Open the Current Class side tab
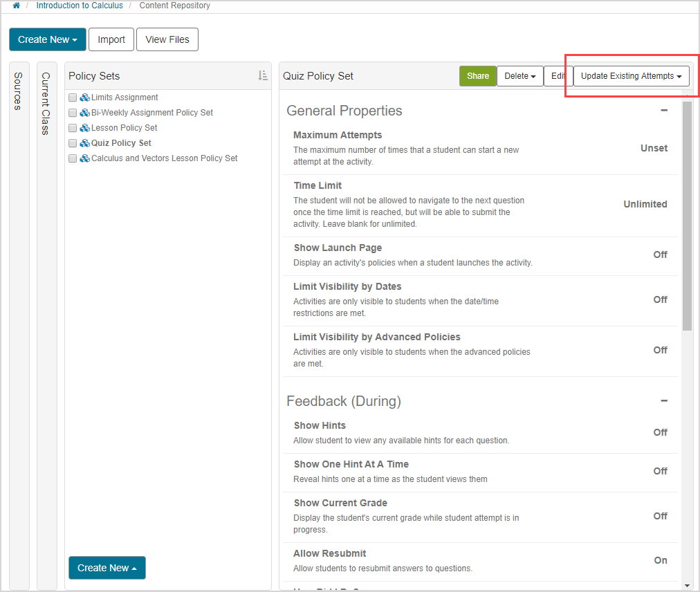700x592 pixels. point(46,104)
